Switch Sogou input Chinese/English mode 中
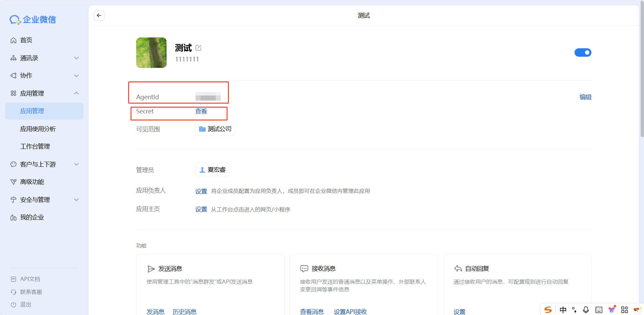 pos(563,310)
